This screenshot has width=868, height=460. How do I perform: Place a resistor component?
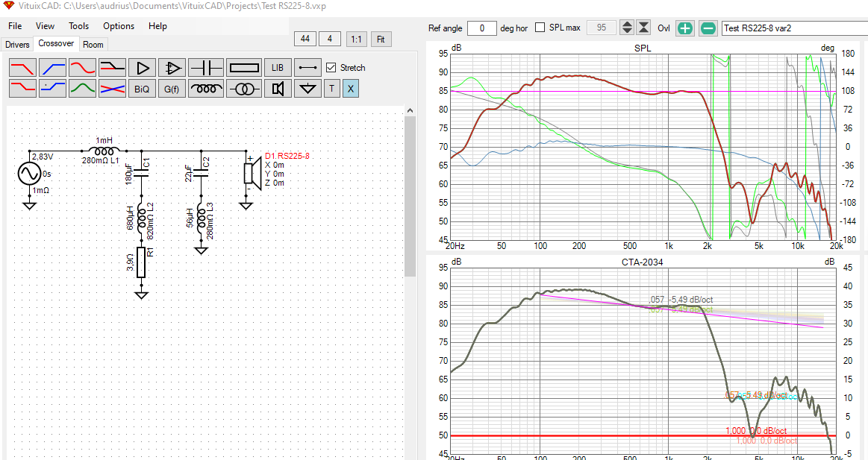click(x=244, y=68)
